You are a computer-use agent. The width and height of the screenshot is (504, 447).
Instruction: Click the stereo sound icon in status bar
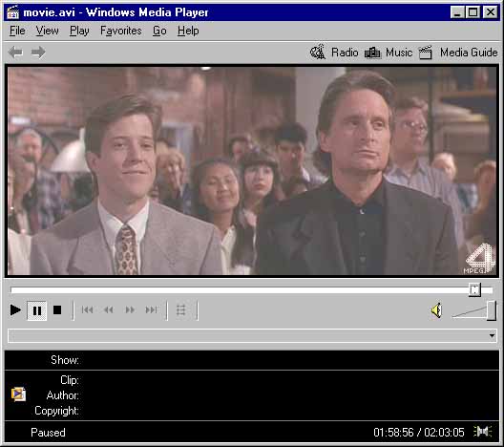pos(483,432)
